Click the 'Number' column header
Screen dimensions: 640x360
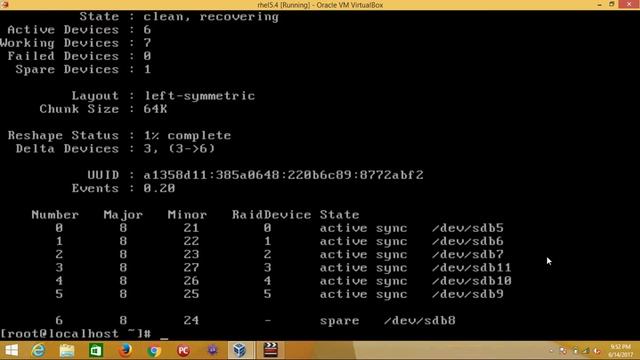click(55, 215)
